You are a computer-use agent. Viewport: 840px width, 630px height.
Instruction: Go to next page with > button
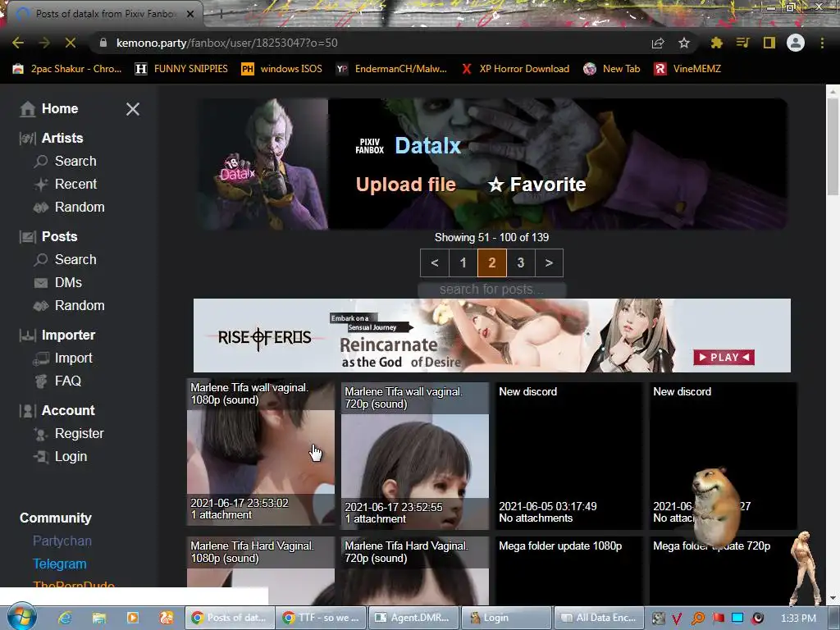click(x=549, y=263)
